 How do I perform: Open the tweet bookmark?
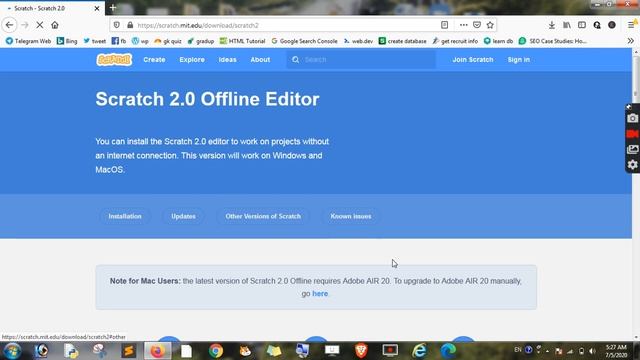(95, 41)
